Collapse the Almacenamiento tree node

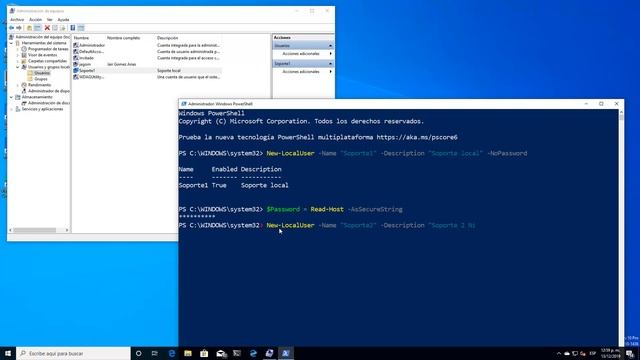11,97
